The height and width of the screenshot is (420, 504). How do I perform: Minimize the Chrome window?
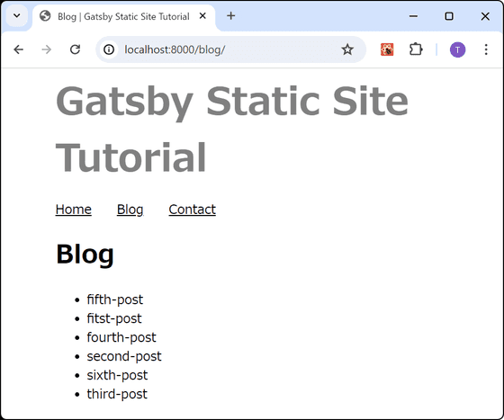tap(413, 16)
